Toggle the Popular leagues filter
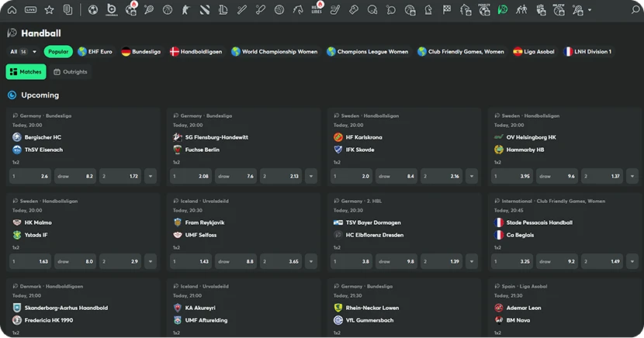This screenshot has width=644, height=338. [x=57, y=52]
